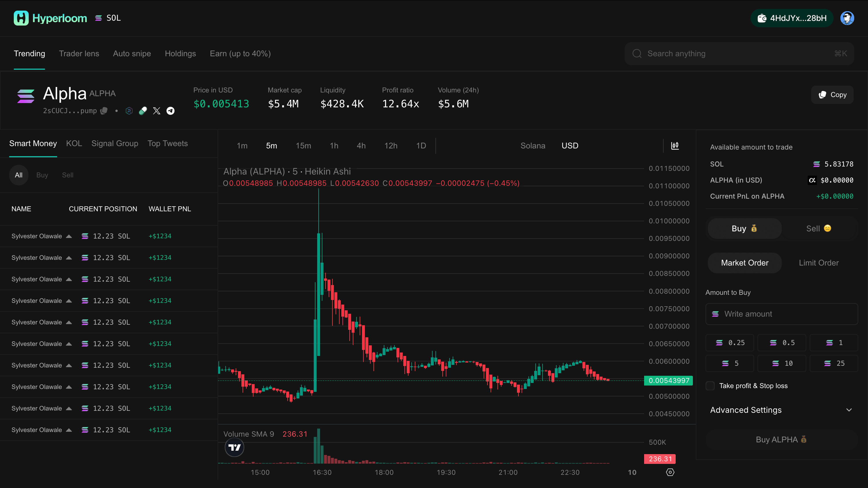
Task: Focus the Search anything field
Action: (x=739, y=54)
